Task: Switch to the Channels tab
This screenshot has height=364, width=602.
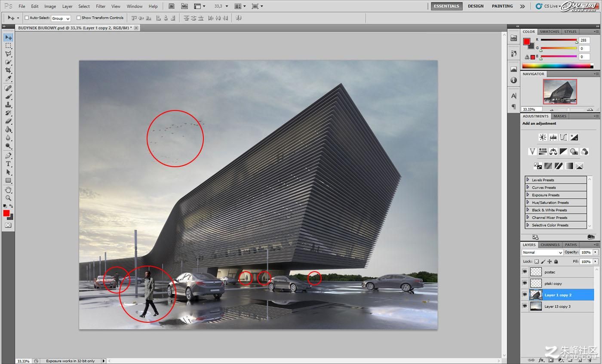Action: pyautogui.click(x=550, y=245)
